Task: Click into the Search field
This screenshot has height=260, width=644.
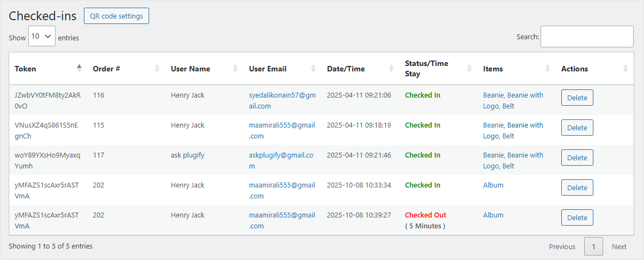Action: click(587, 37)
